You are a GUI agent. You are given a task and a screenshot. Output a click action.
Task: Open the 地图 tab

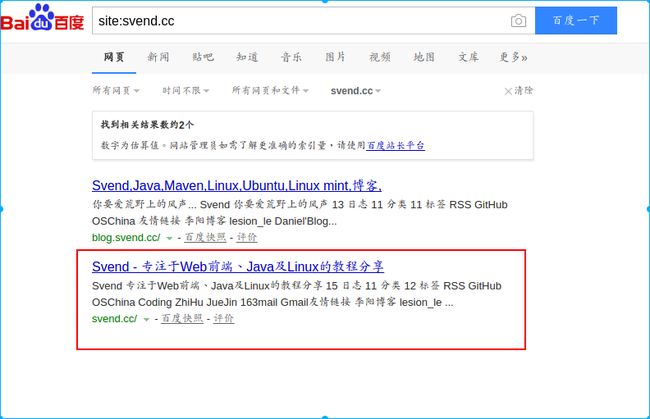[x=424, y=57]
